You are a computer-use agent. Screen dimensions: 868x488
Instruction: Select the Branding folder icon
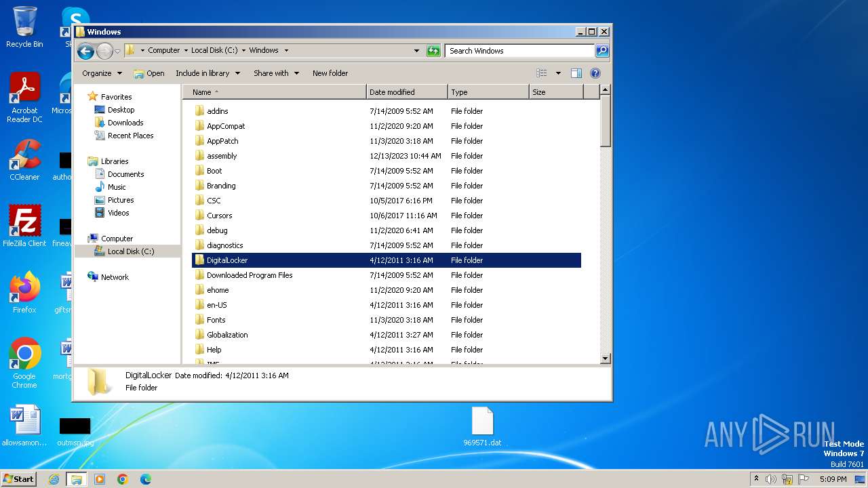(199, 186)
